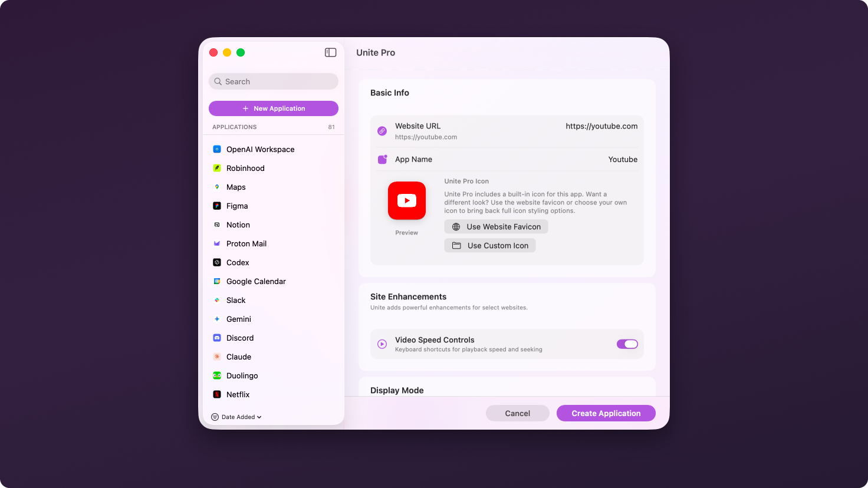Click the YouTube icon preview
Image resolution: width=868 pixels, height=488 pixels.
click(407, 200)
